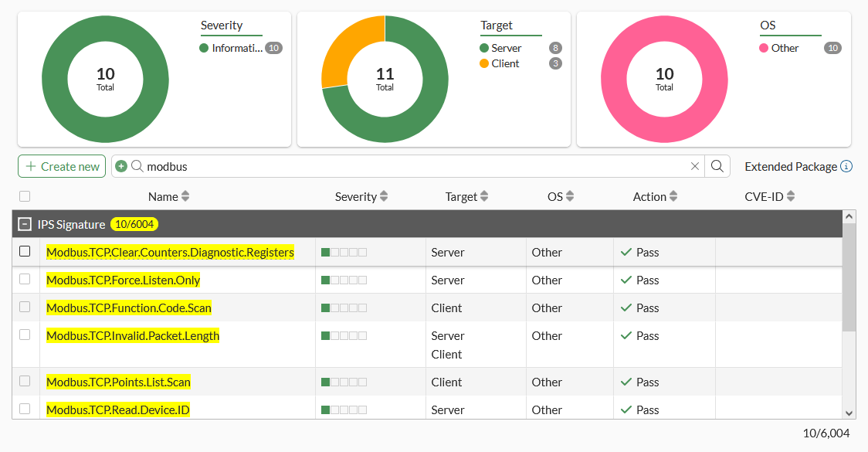Toggle the Server legend item in Target chart

(506, 48)
